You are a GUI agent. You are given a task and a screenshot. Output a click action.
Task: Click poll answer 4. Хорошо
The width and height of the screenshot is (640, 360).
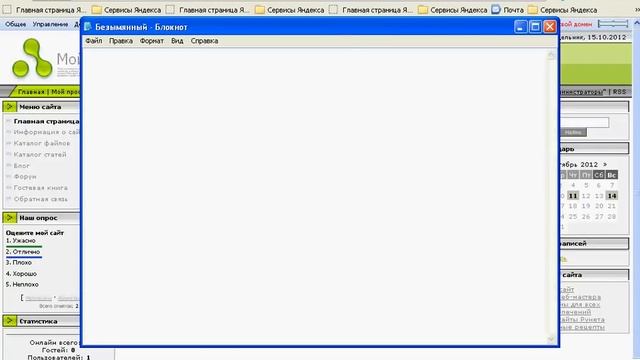pos(21,273)
